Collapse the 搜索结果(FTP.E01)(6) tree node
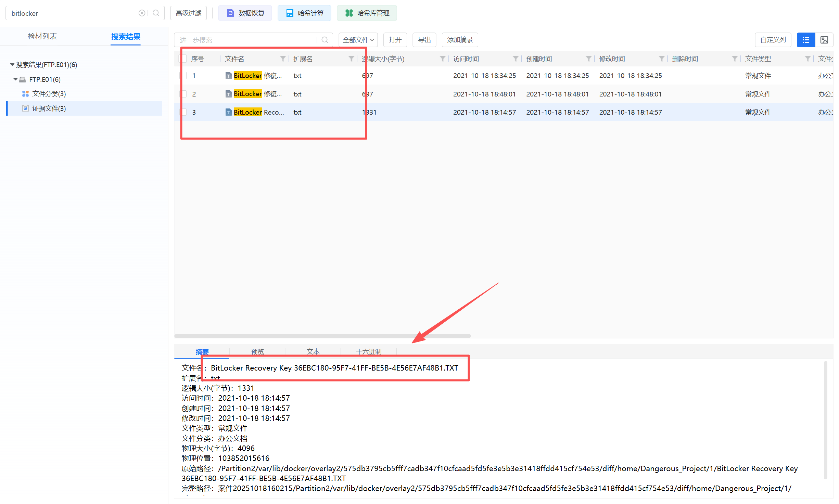Viewport: 839px width, 504px height. [x=12, y=64]
